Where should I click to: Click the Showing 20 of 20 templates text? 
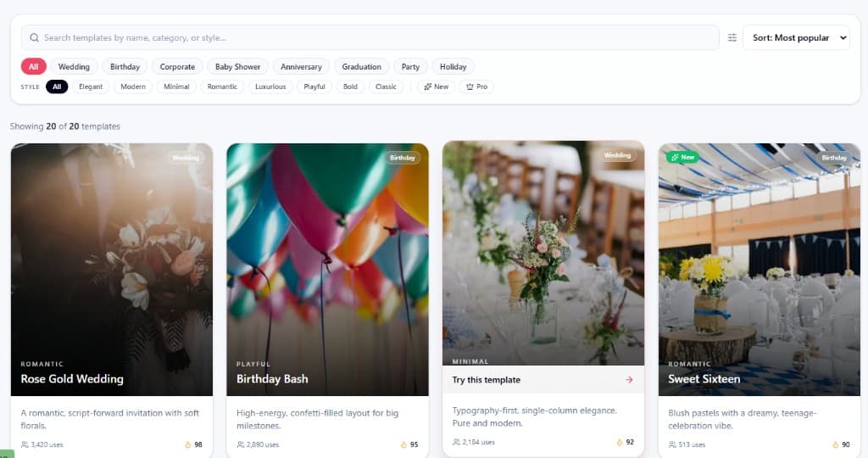point(64,126)
